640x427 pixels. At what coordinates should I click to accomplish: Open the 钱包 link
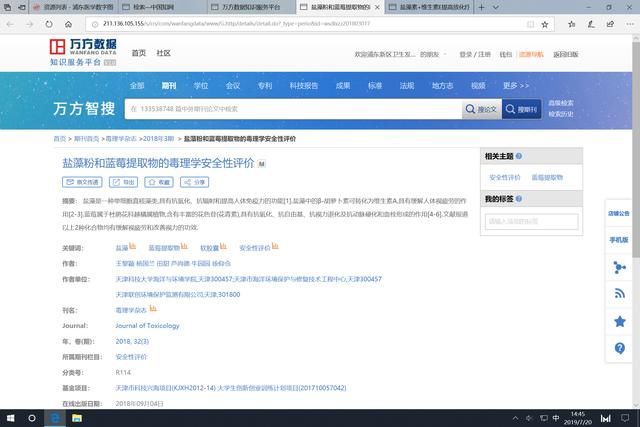tap(506, 54)
